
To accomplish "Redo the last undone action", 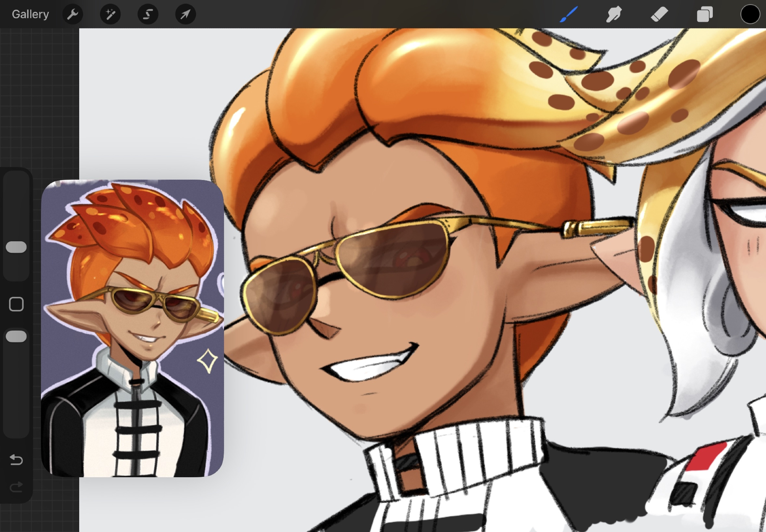I will (x=16, y=487).
